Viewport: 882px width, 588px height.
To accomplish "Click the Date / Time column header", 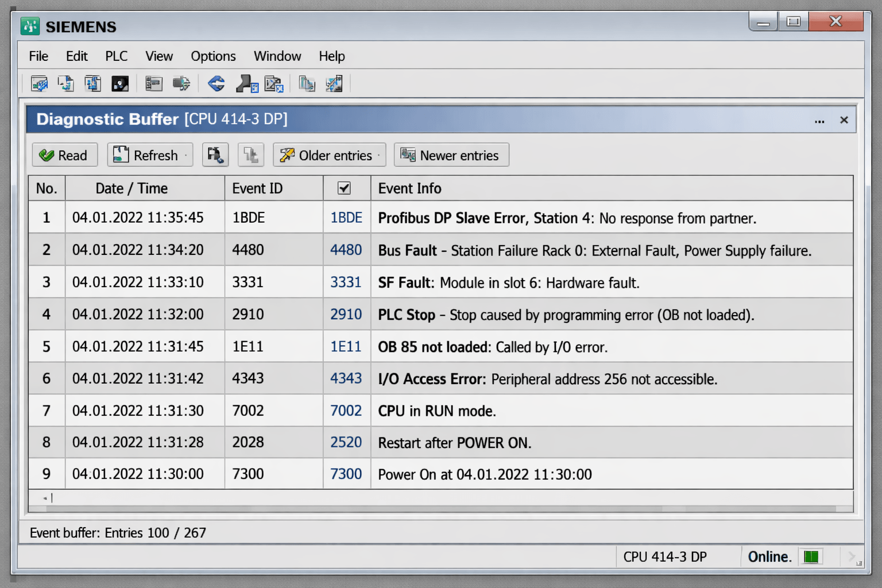I will click(x=145, y=188).
